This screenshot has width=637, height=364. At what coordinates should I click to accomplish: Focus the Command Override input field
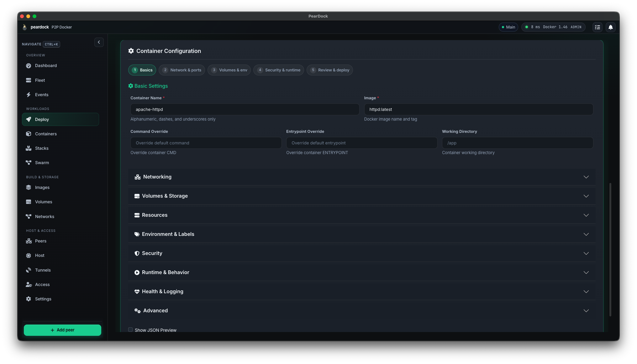(x=206, y=143)
